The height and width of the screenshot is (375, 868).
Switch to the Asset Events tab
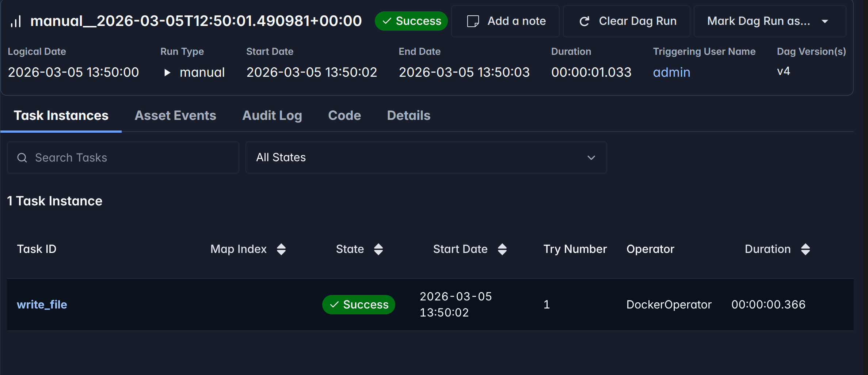[175, 115]
